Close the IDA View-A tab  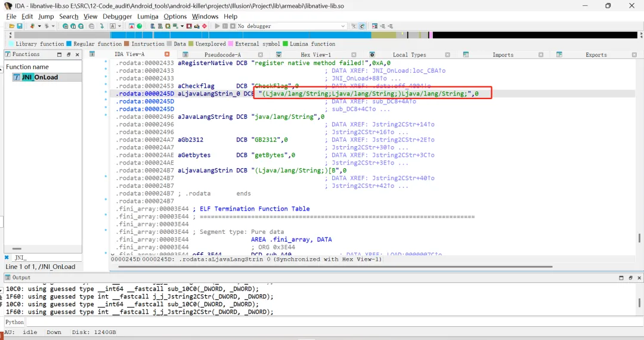click(167, 54)
